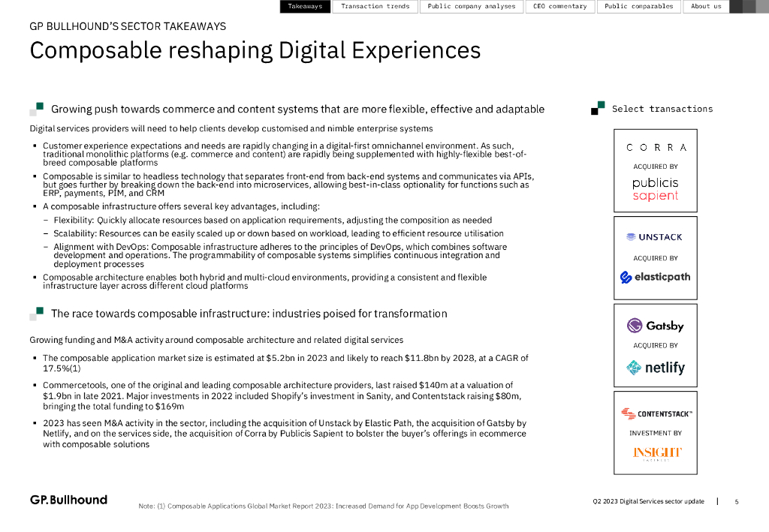Select the Unstack logo
This screenshot has height=532, width=769.
coord(655,237)
